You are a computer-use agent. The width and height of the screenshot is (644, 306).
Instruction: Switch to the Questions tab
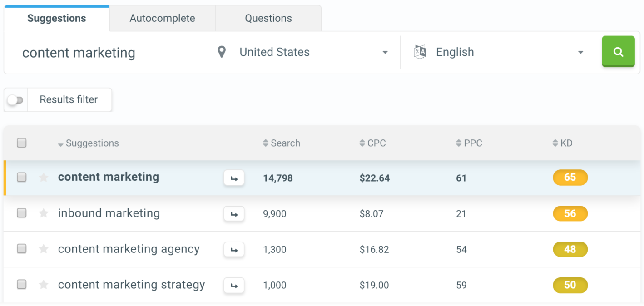pos(268,19)
